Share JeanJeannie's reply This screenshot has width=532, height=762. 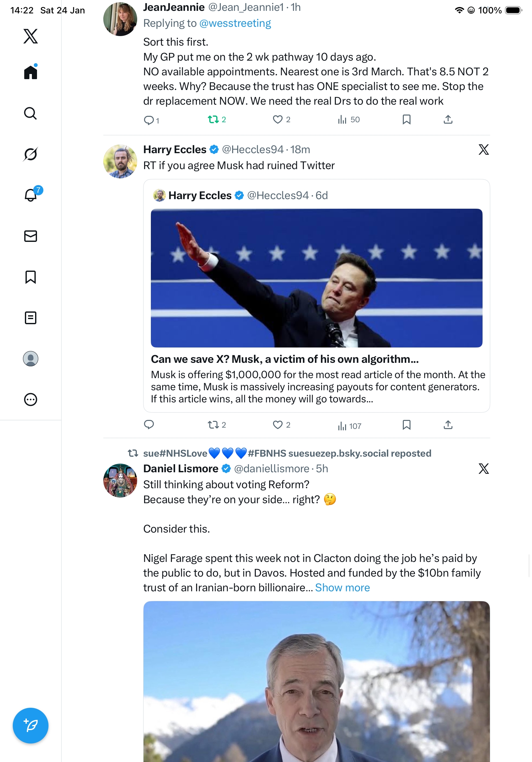[x=448, y=119]
